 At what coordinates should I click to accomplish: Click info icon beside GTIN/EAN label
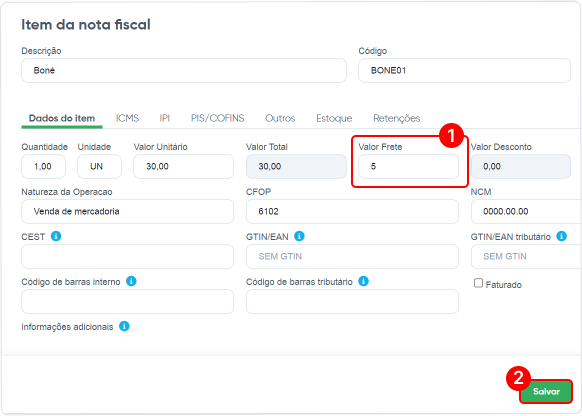299,236
